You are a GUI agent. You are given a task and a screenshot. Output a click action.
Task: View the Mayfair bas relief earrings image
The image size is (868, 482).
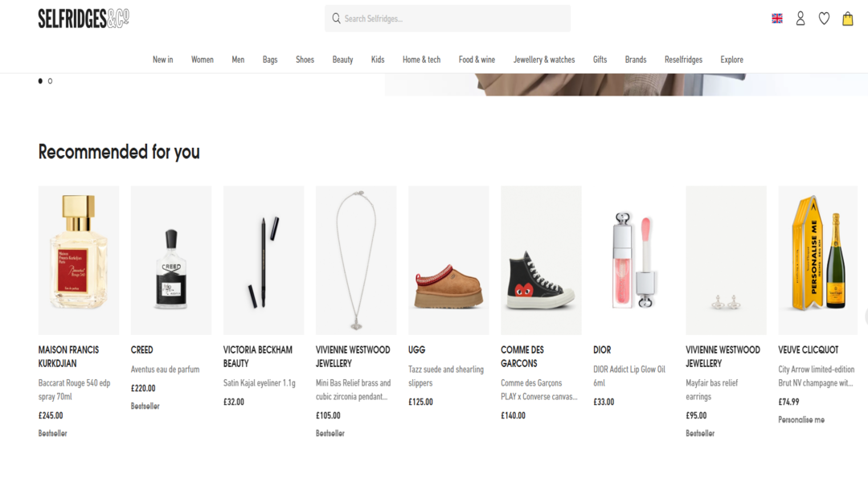click(x=727, y=260)
